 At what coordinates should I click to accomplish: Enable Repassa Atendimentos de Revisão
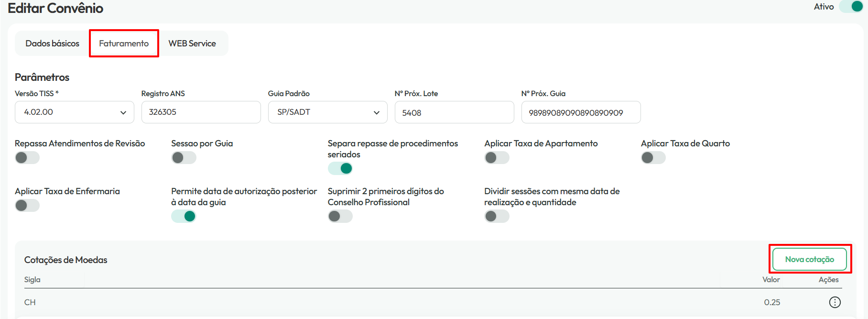tap(27, 157)
